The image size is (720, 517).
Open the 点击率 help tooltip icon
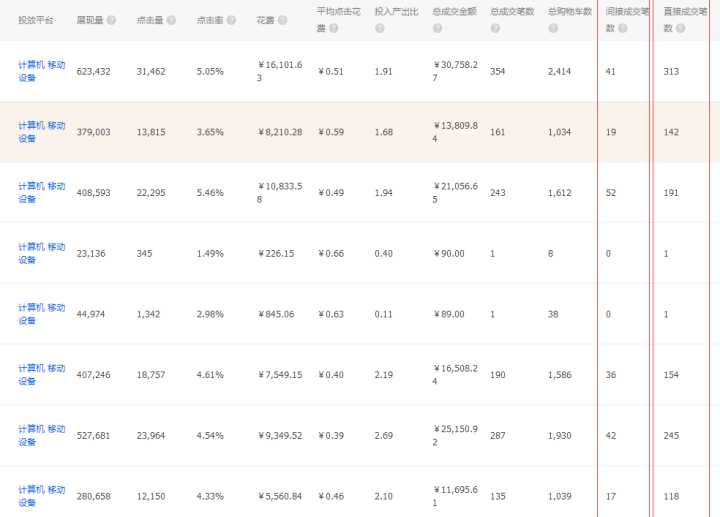point(231,20)
